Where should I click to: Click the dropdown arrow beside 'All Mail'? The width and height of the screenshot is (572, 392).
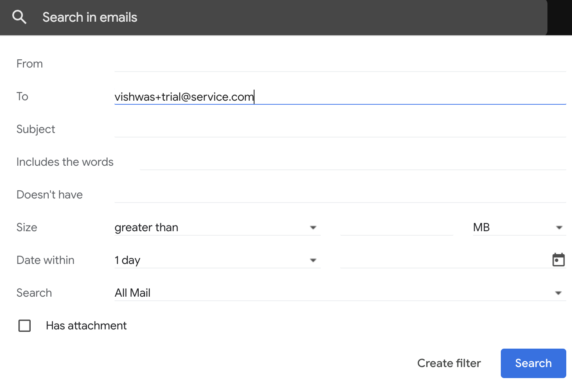[x=558, y=293]
